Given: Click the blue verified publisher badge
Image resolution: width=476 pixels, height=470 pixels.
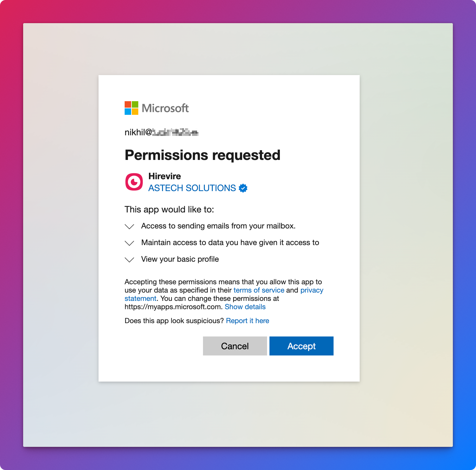Looking at the screenshot, I should tap(243, 188).
